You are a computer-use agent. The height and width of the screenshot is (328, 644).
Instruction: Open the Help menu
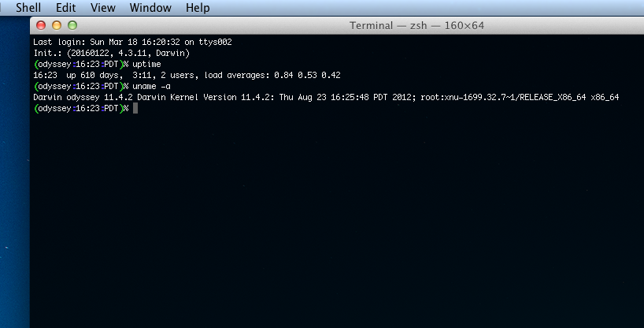(x=198, y=8)
